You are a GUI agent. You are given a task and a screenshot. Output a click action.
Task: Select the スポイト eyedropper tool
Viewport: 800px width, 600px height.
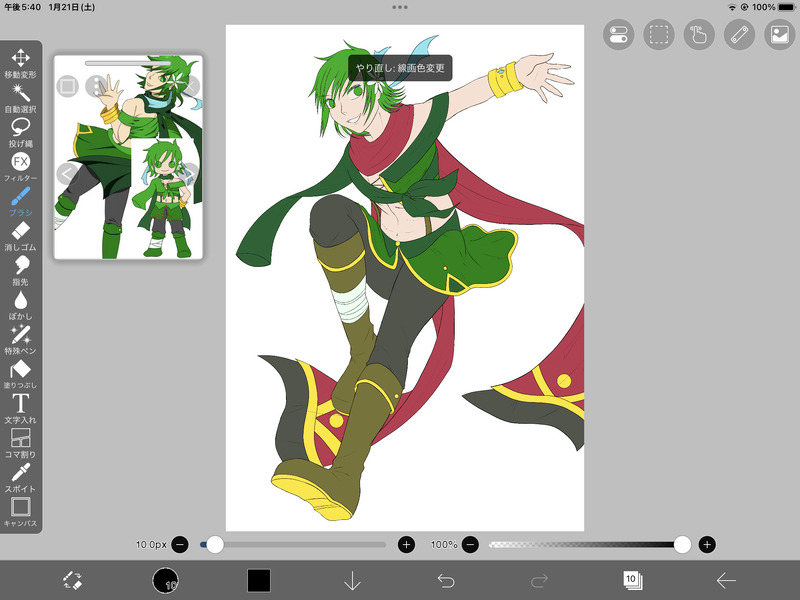20,478
